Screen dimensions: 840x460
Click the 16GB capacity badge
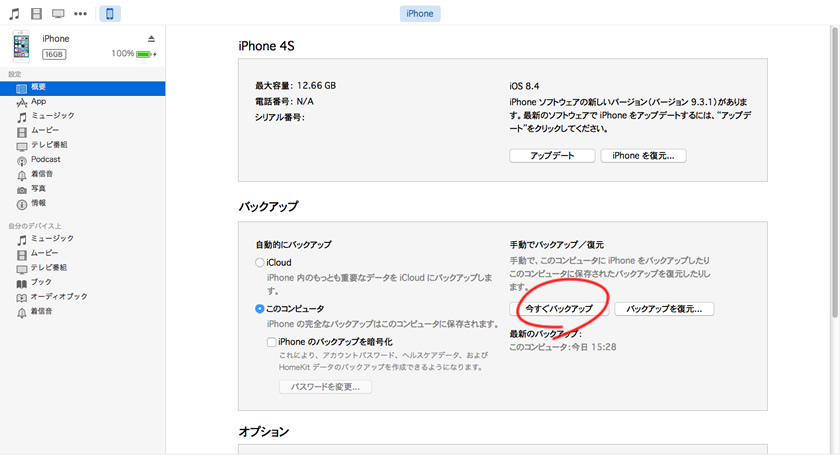(54, 54)
